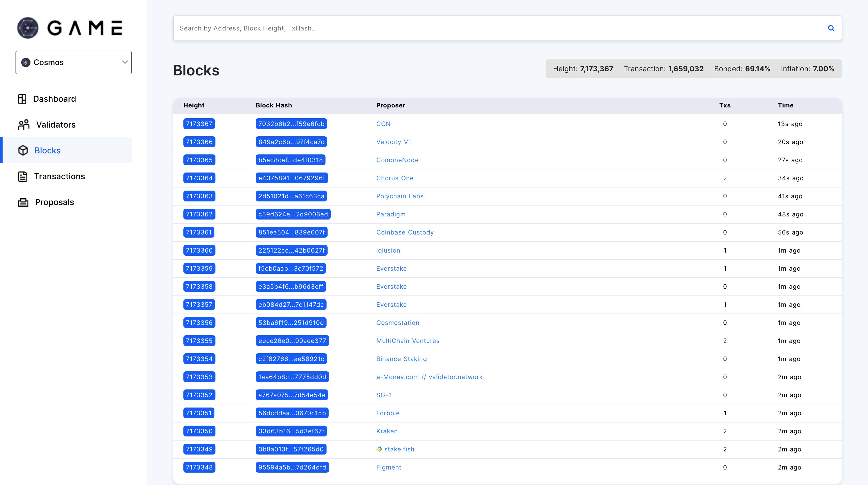Open block hash eece26e0...90aee377
The height and width of the screenshot is (485, 868).
coord(292,341)
